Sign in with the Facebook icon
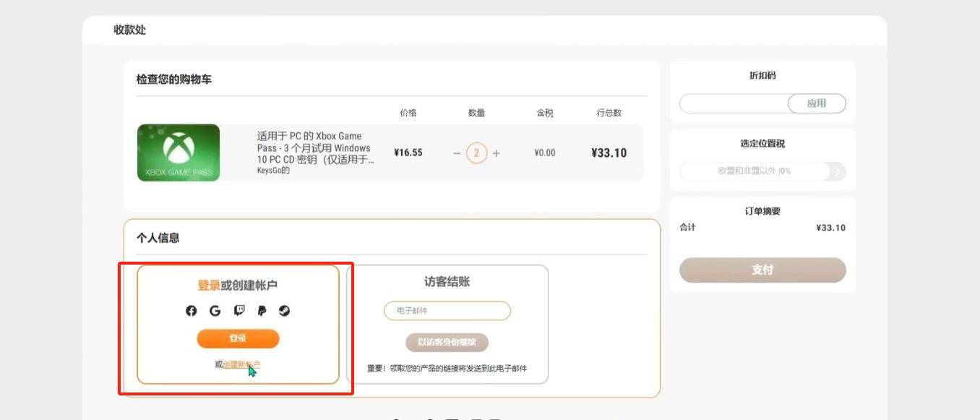 click(x=192, y=311)
